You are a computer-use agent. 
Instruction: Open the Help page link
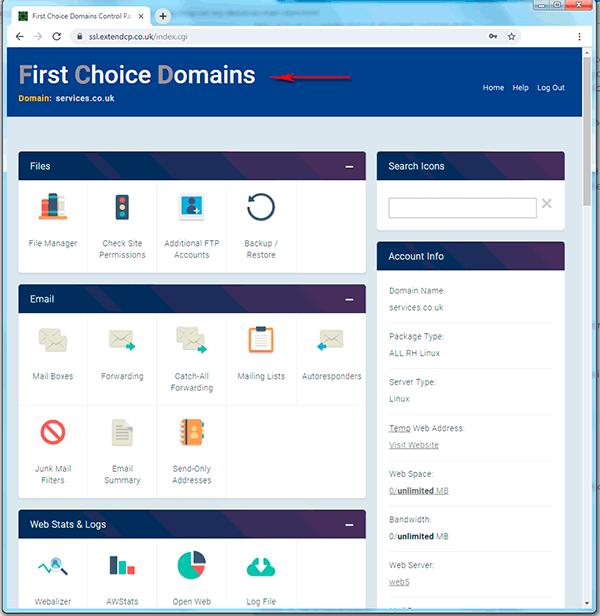coord(520,88)
